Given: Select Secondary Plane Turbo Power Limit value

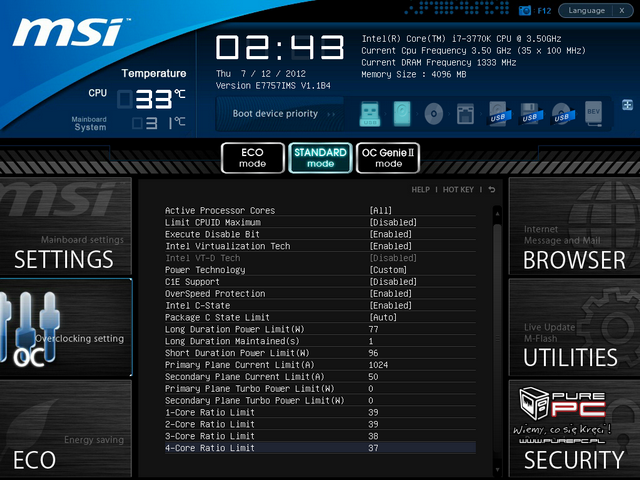Looking at the screenshot, I should (371, 400).
